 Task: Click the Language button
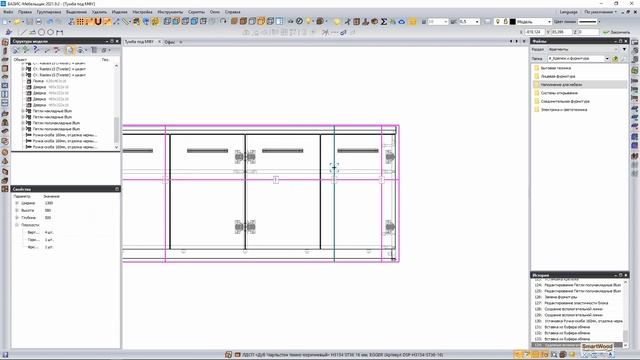pyautogui.click(x=569, y=12)
